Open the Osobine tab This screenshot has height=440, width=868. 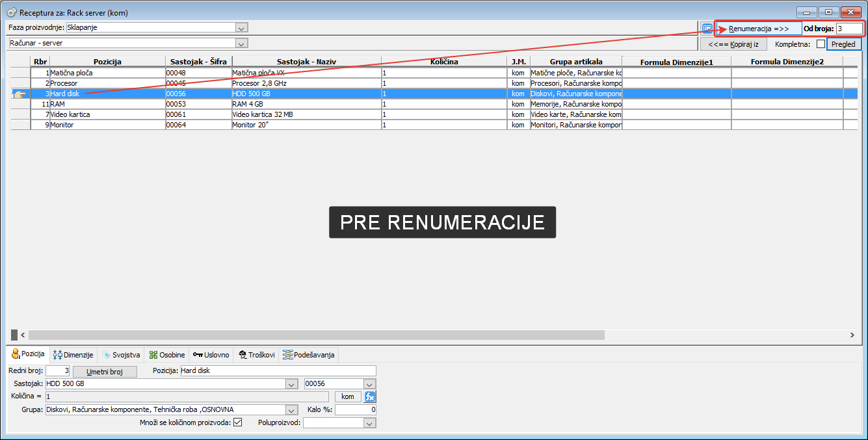(167, 355)
